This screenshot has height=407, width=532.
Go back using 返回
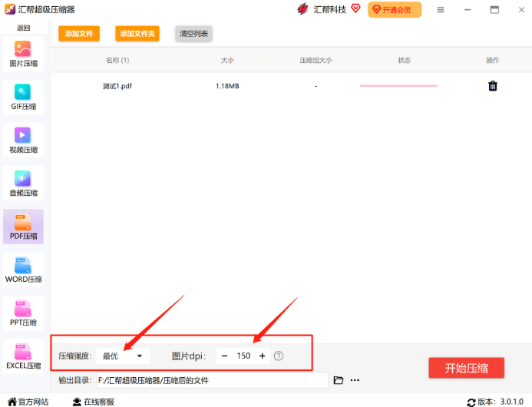click(23, 28)
